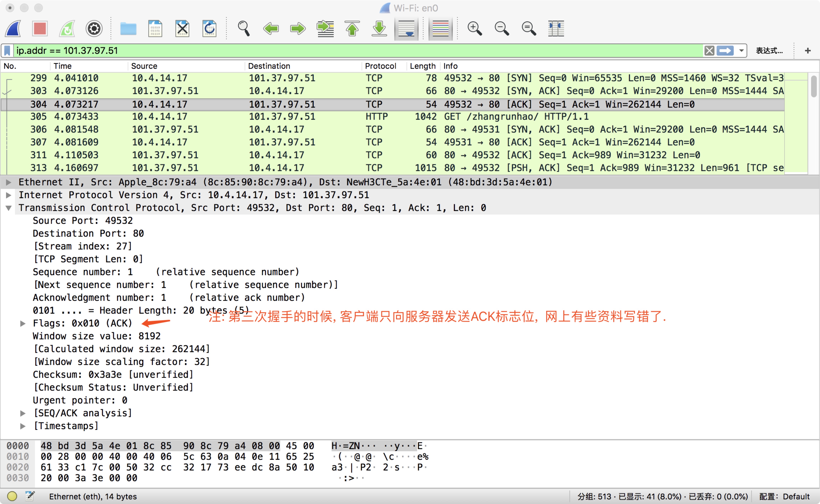Select [Stream index: 27] field
820x504 pixels.
[x=83, y=246]
